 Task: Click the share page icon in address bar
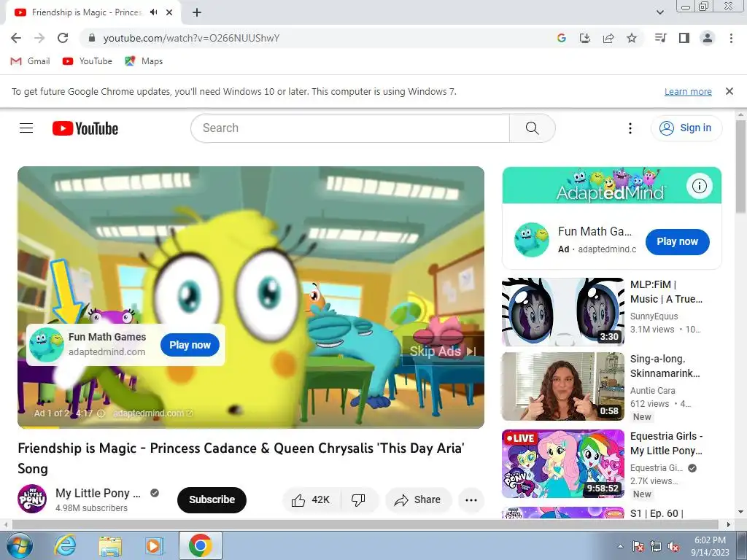click(x=608, y=38)
